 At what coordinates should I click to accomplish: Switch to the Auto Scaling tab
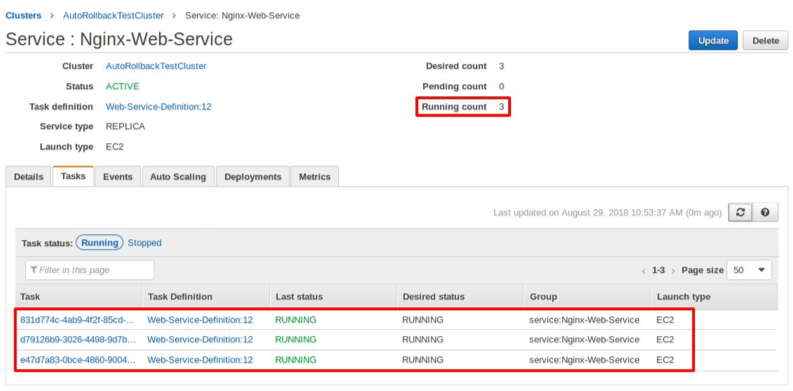click(178, 177)
